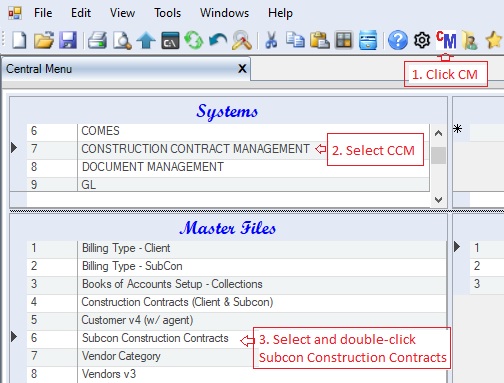
Task: Open the Tools menu
Action: pos(167,13)
